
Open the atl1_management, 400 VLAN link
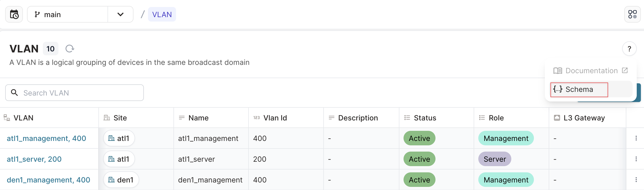pyautogui.click(x=46, y=138)
